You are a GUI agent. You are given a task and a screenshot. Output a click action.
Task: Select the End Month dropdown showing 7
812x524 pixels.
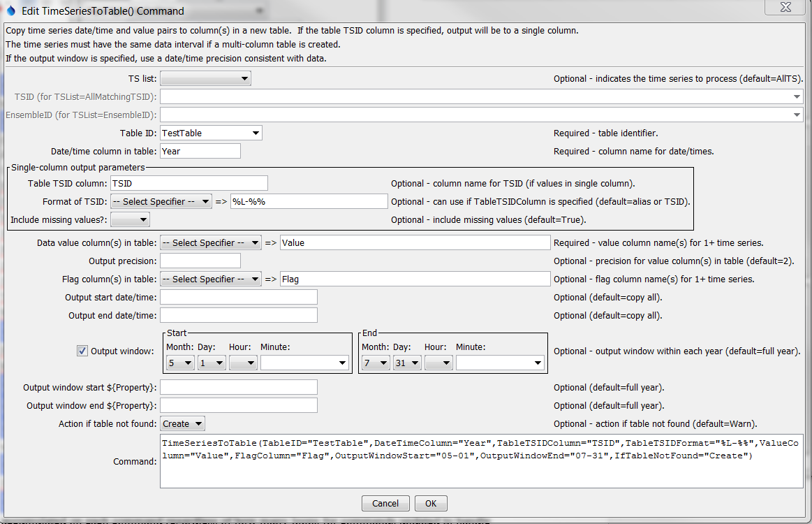coord(376,363)
